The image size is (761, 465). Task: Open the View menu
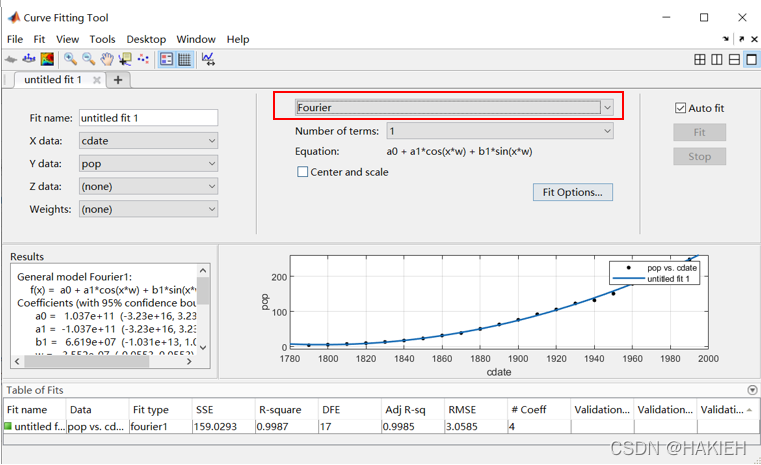[x=67, y=39]
